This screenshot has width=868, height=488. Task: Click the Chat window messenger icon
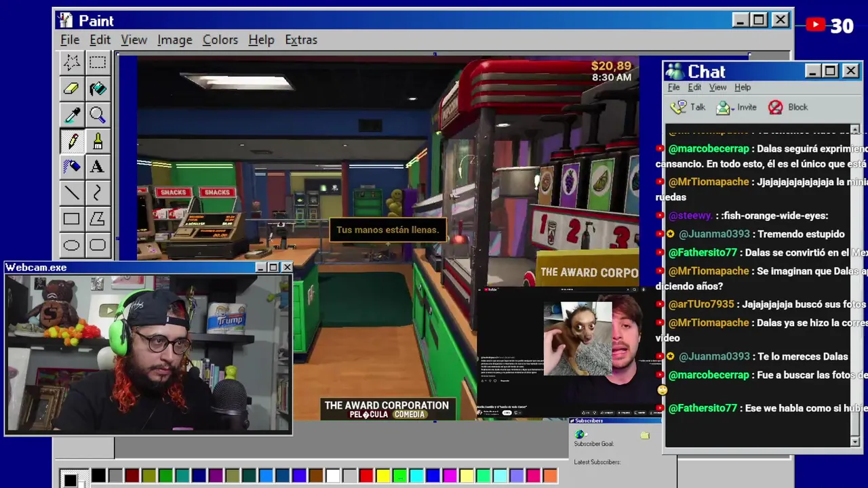coord(675,71)
